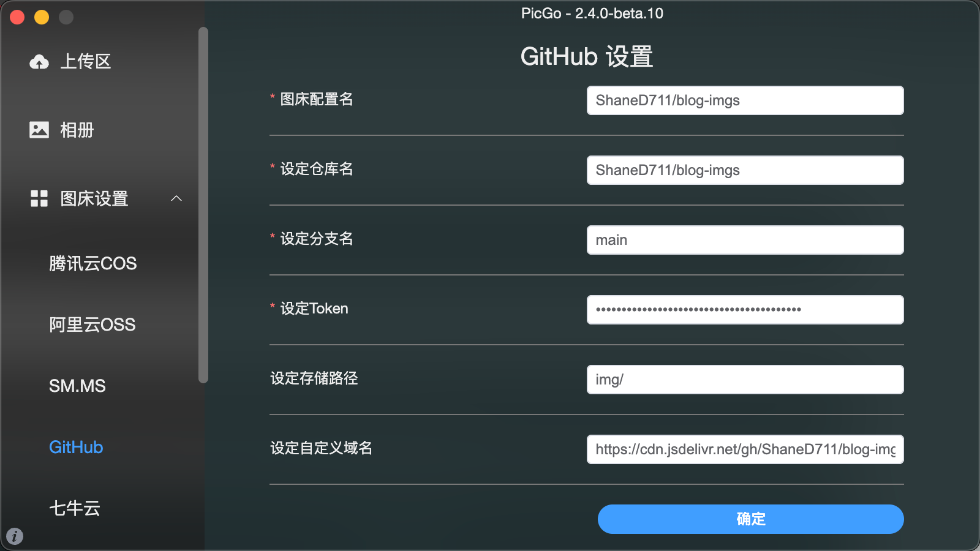Screen dimensions: 980x551
Task: Click the sidebar vertical scrollbar
Action: [x=203, y=205]
